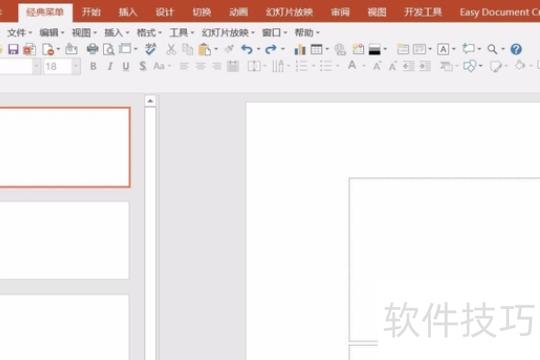Click the Undo arrow icon

tap(247, 50)
